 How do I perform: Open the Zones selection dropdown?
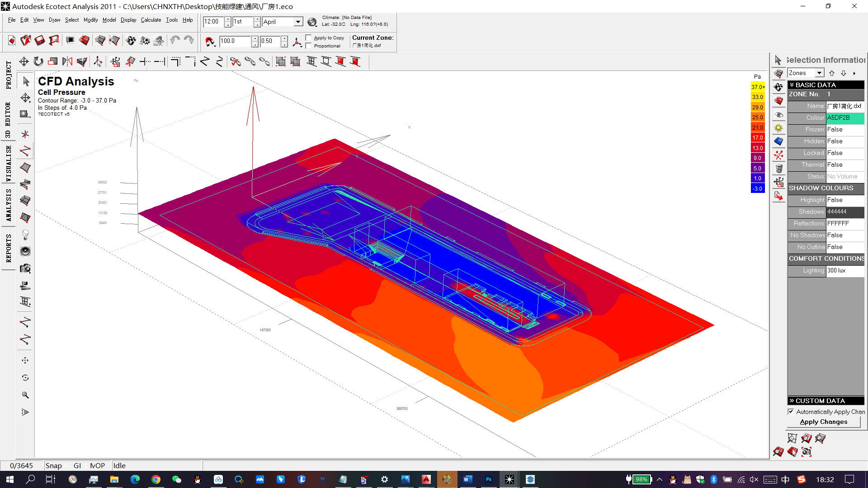(x=819, y=73)
